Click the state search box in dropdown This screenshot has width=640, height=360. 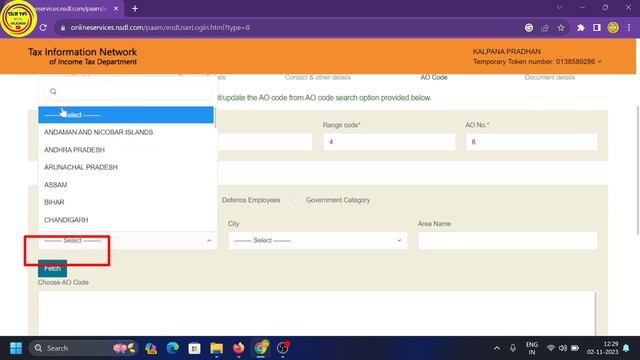pyautogui.click(x=127, y=91)
